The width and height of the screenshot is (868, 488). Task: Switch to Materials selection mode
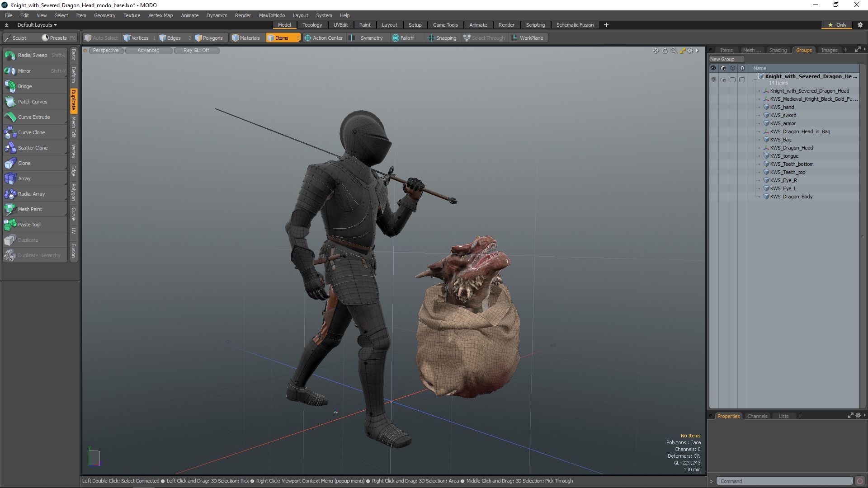pos(246,38)
